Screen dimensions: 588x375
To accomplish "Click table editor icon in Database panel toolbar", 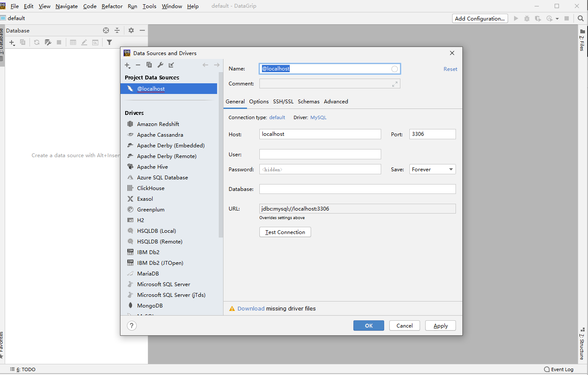I will (x=73, y=42).
